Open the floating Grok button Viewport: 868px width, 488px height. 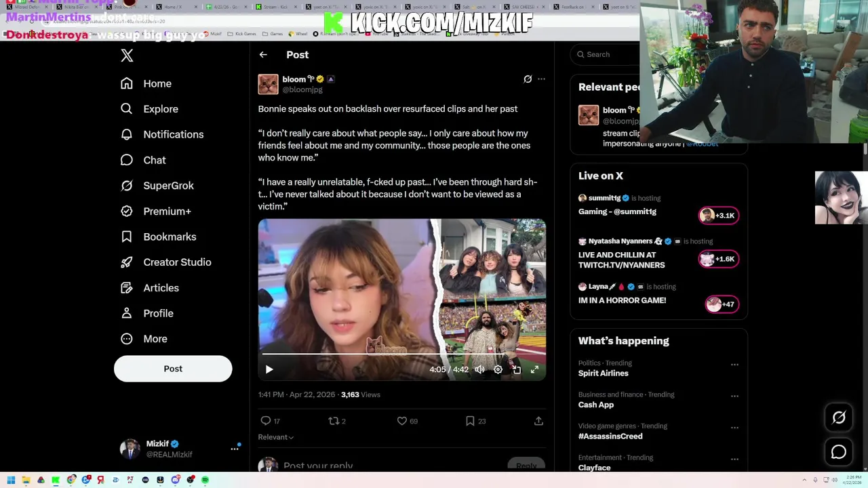pos(839,418)
